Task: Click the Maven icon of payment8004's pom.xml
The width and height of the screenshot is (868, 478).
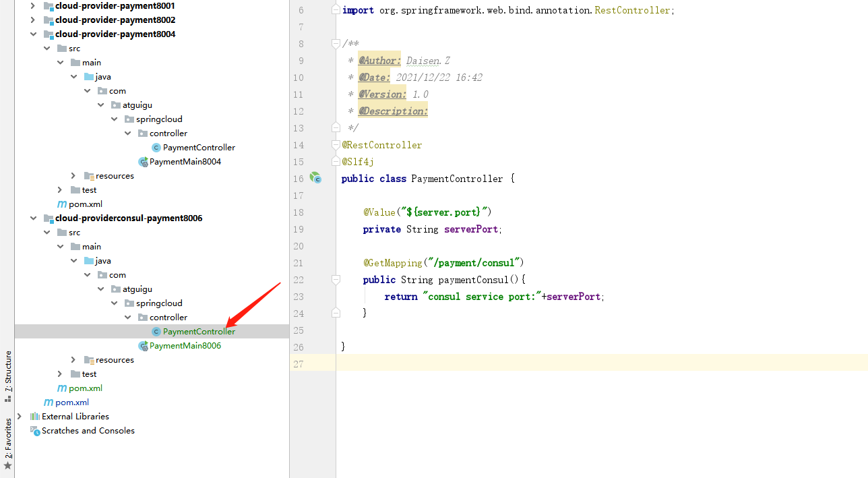Action: point(62,204)
